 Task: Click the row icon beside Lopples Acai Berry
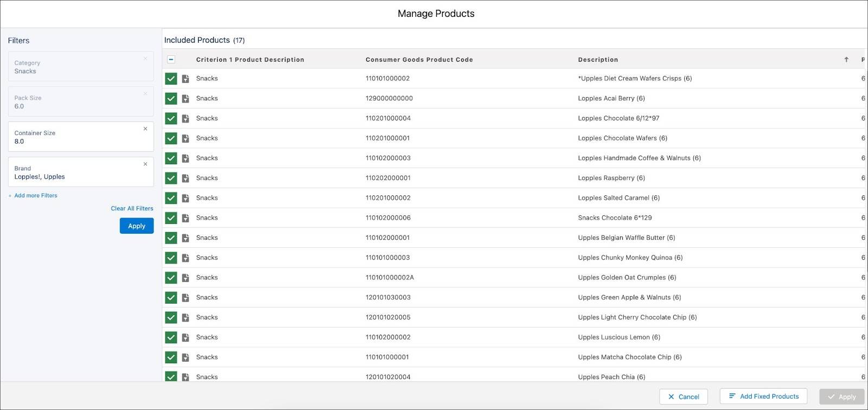click(186, 99)
